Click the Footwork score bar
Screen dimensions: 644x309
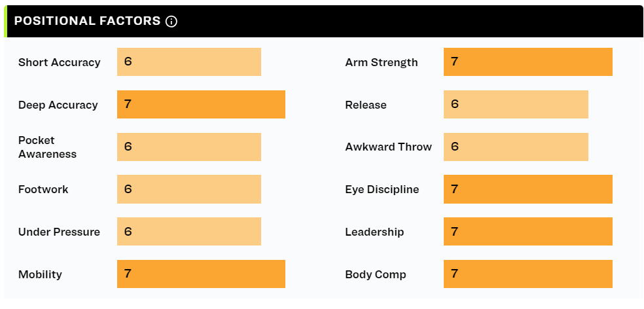tap(189, 189)
